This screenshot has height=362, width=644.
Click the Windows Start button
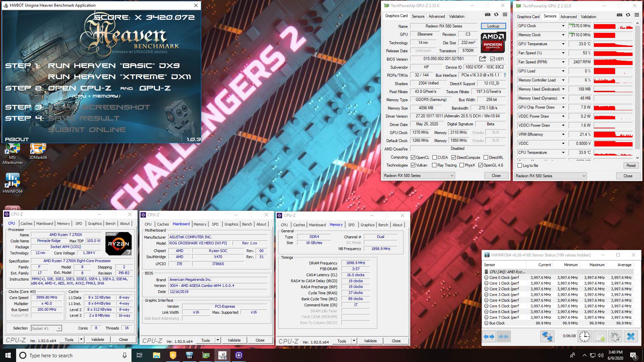pos(8,355)
